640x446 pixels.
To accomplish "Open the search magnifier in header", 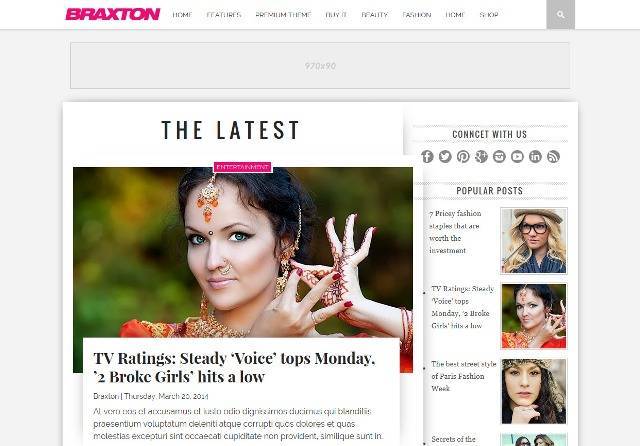I will [560, 15].
